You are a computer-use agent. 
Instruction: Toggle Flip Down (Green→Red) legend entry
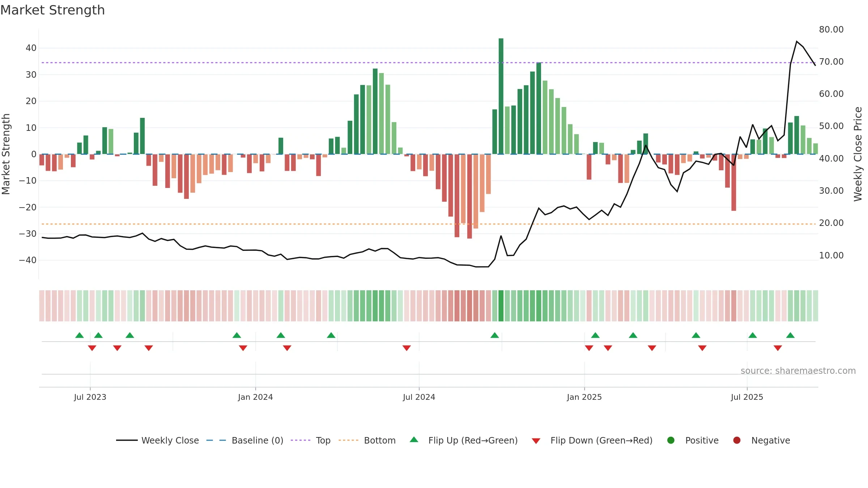tap(592, 440)
